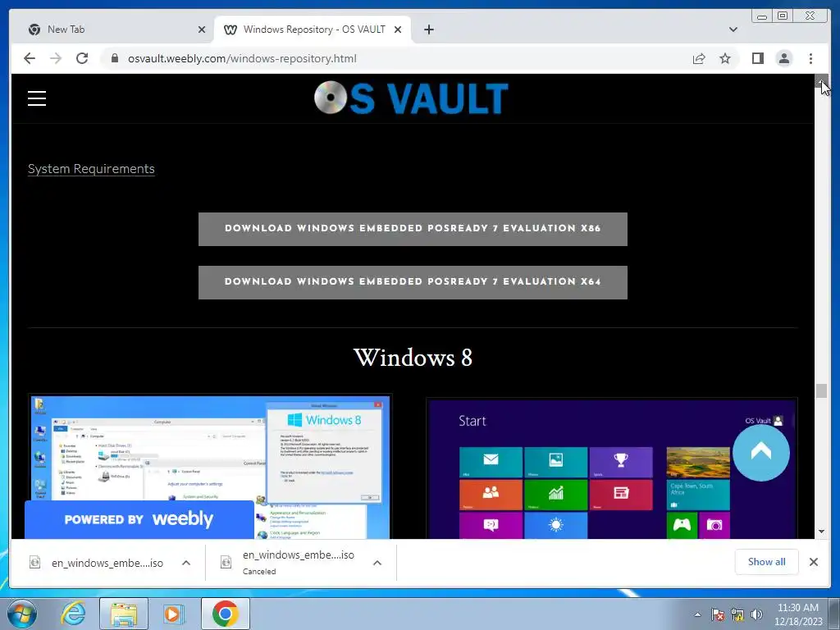The width and height of the screenshot is (840, 630).
Task: Open Chrome three-dot settings menu
Action: (810, 58)
